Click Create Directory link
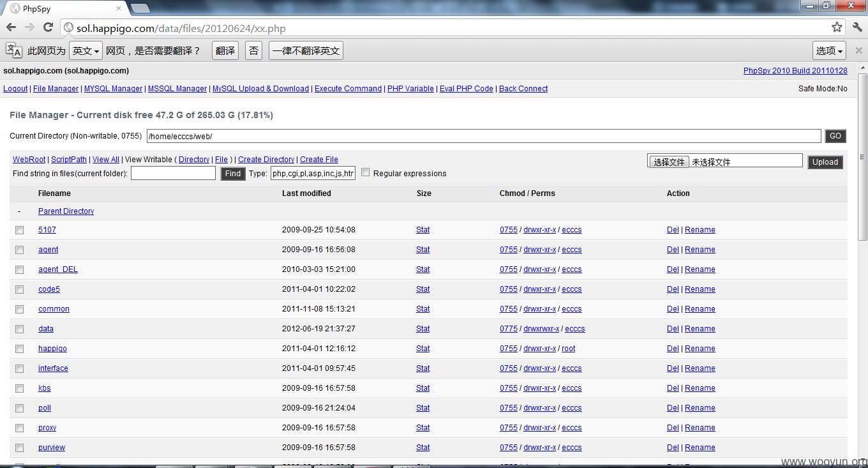The height and width of the screenshot is (468, 868). point(266,160)
